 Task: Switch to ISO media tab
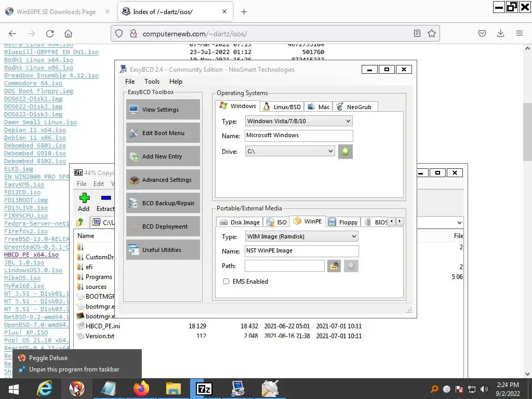click(x=276, y=222)
